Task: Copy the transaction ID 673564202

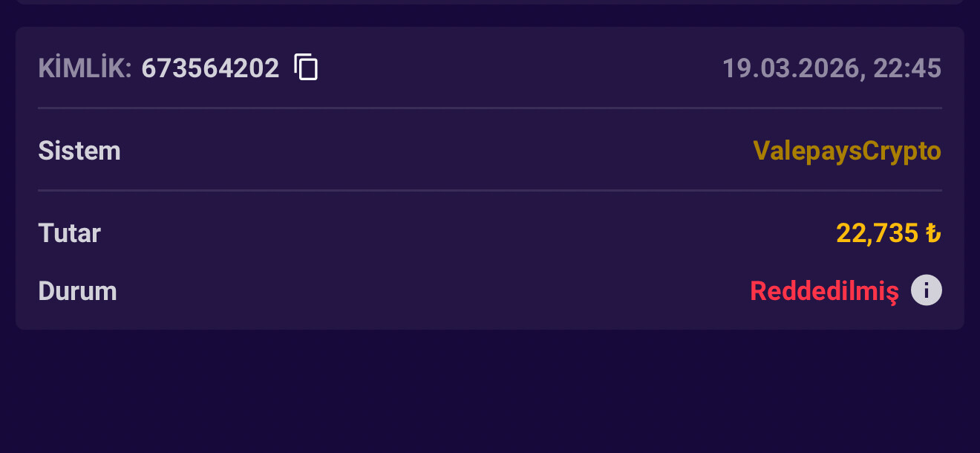Action: pos(306,68)
